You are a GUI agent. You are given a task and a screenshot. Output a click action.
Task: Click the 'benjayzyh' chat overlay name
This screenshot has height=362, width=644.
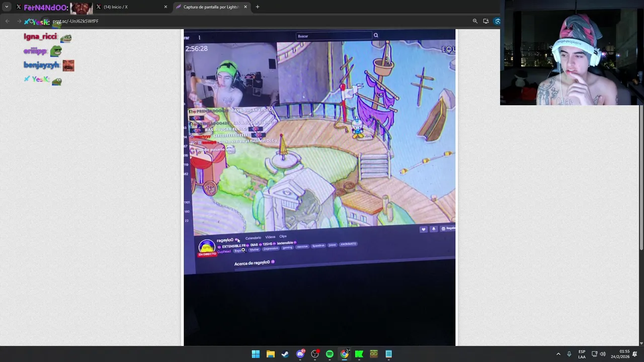click(x=41, y=65)
